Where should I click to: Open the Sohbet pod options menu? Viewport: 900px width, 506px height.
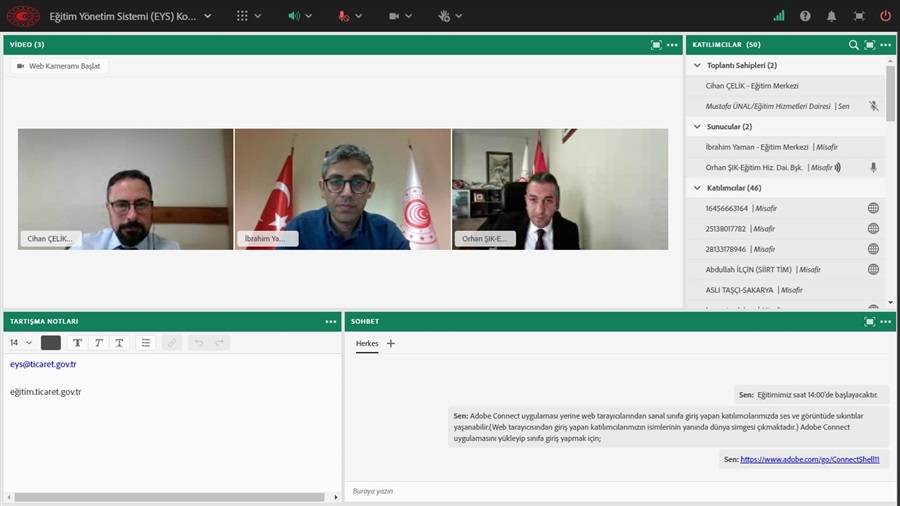click(886, 322)
